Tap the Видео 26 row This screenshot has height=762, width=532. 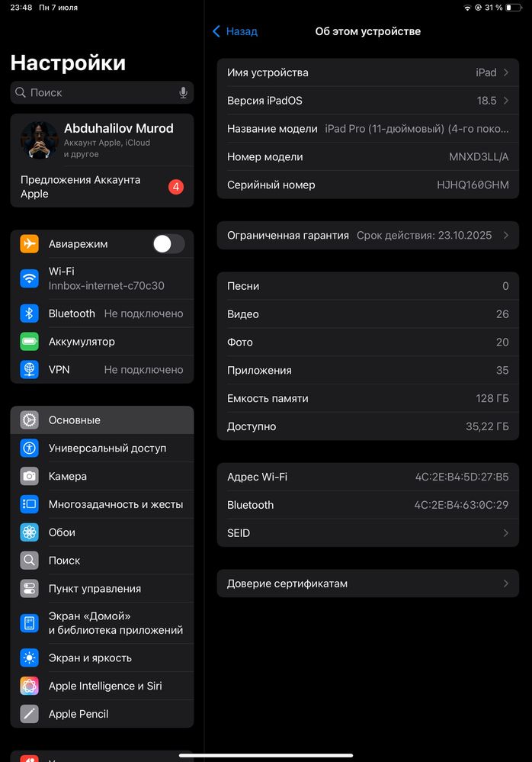tap(368, 314)
